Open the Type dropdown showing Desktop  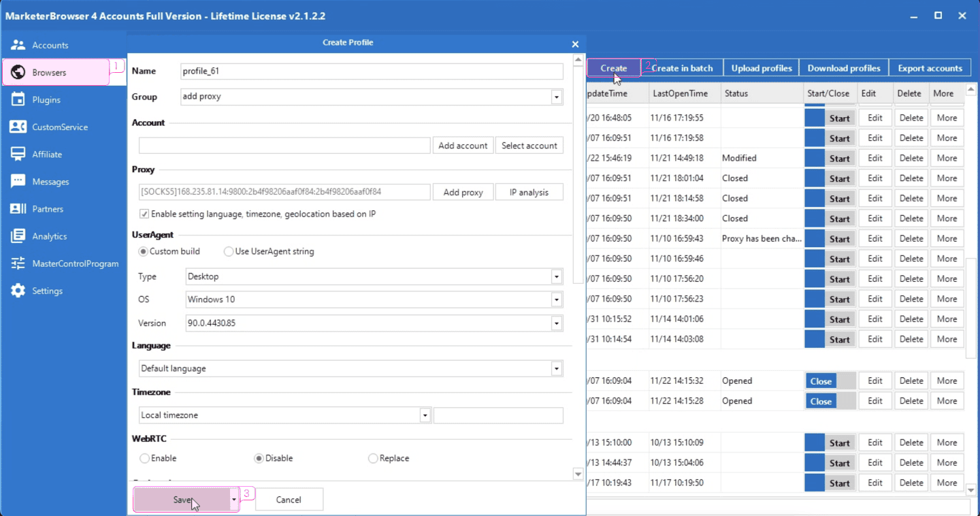557,276
